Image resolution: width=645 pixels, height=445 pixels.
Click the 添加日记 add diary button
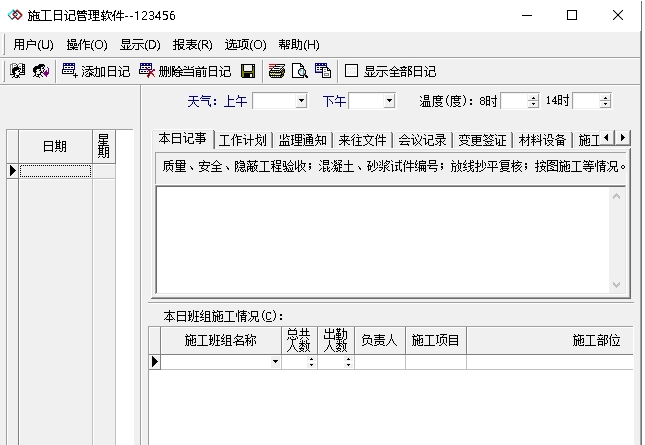click(x=96, y=71)
